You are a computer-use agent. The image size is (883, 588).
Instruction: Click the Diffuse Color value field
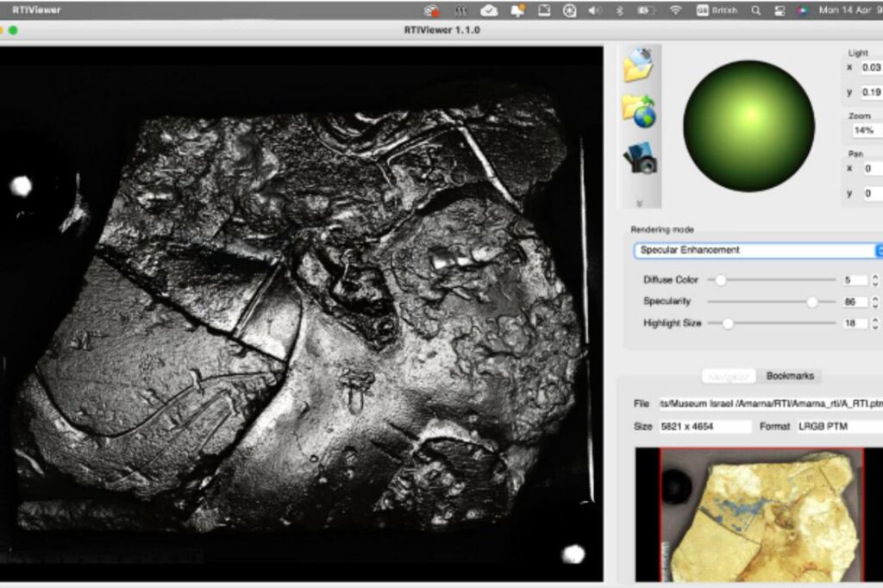[855, 280]
